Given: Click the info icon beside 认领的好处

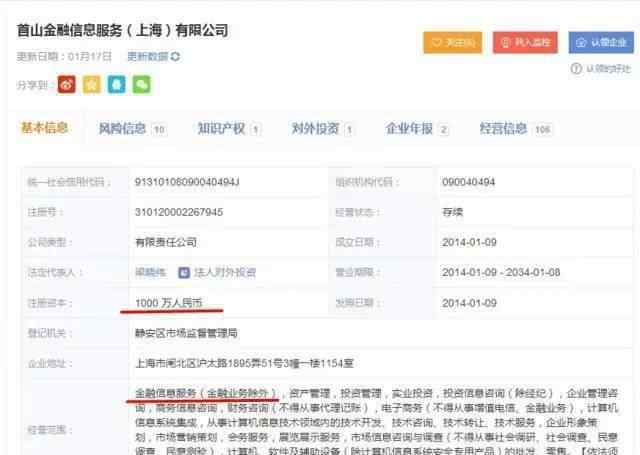Looking at the screenshot, I should pyautogui.click(x=576, y=69).
